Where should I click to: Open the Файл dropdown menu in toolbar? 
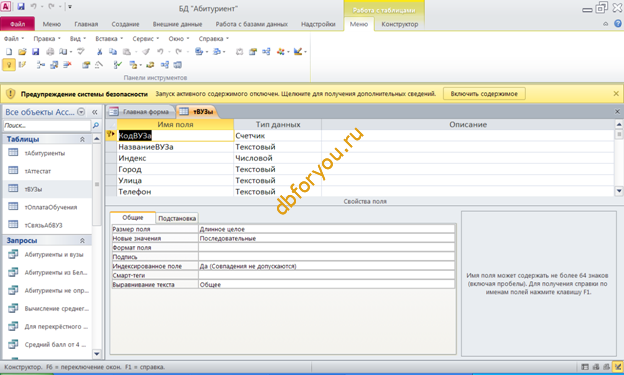(14, 39)
